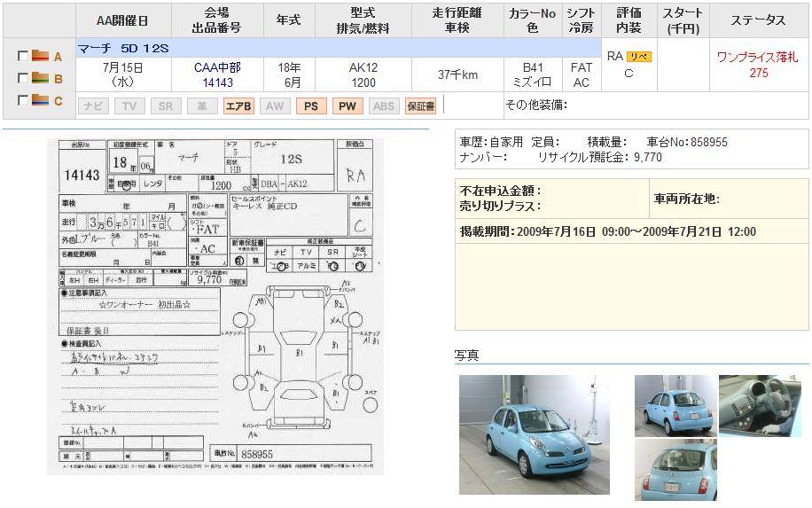Click the folder B icon
Screen dimensions: 812x508
40,78
